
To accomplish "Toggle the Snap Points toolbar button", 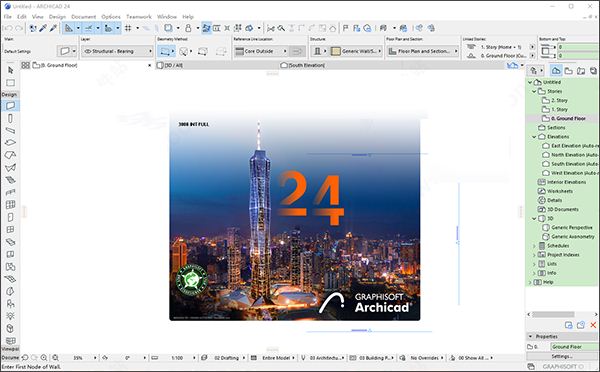I will click(x=108, y=28).
